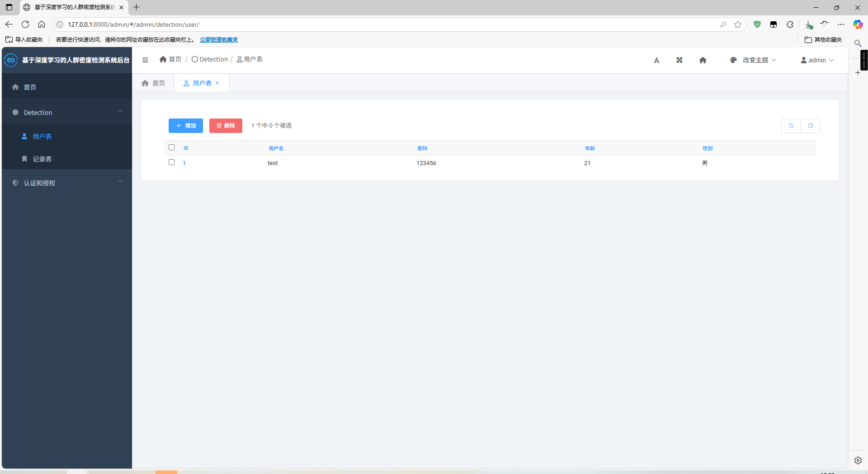Sort by the 密码 column header
868x474 pixels.
click(422, 148)
